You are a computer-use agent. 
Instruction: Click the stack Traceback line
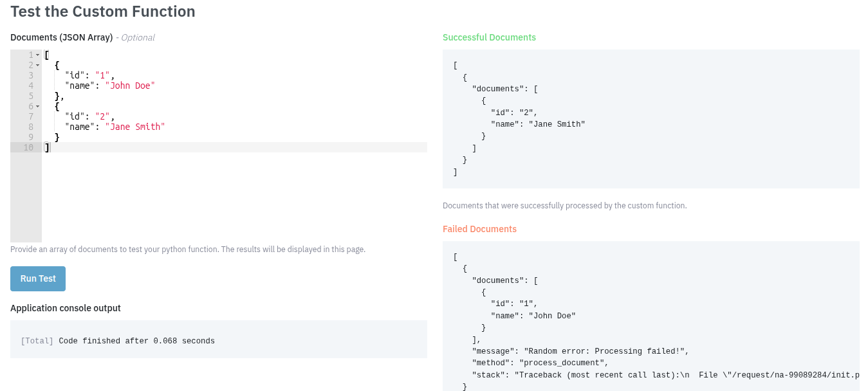pyautogui.click(x=665, y=375)
